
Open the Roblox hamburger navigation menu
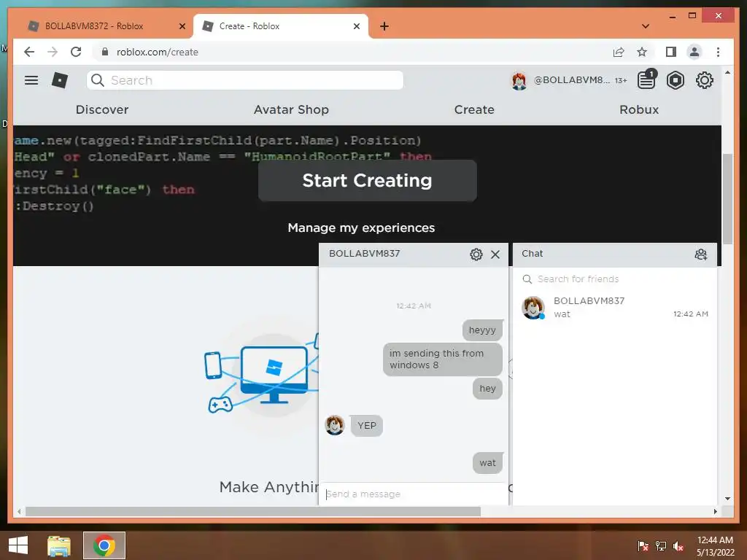click(x=31, y=80)
